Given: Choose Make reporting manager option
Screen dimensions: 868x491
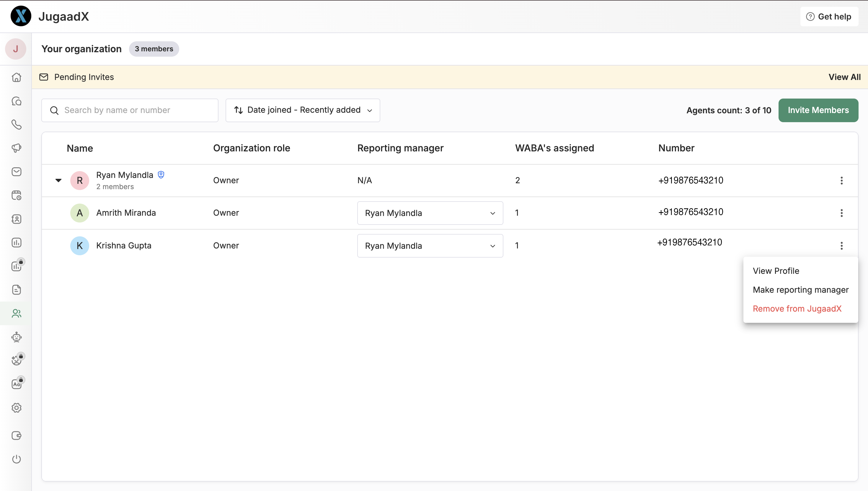Looking at the screenshot, I should (800, 290).
